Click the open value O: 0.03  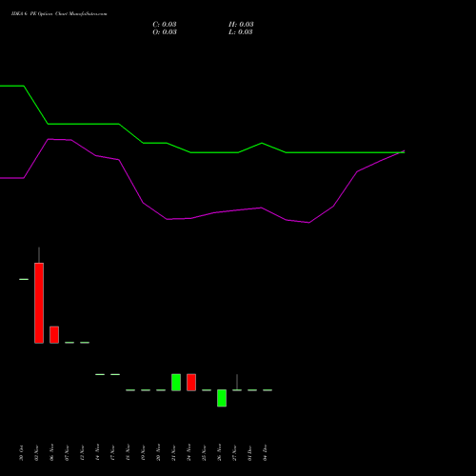click(x=165, y=32)
